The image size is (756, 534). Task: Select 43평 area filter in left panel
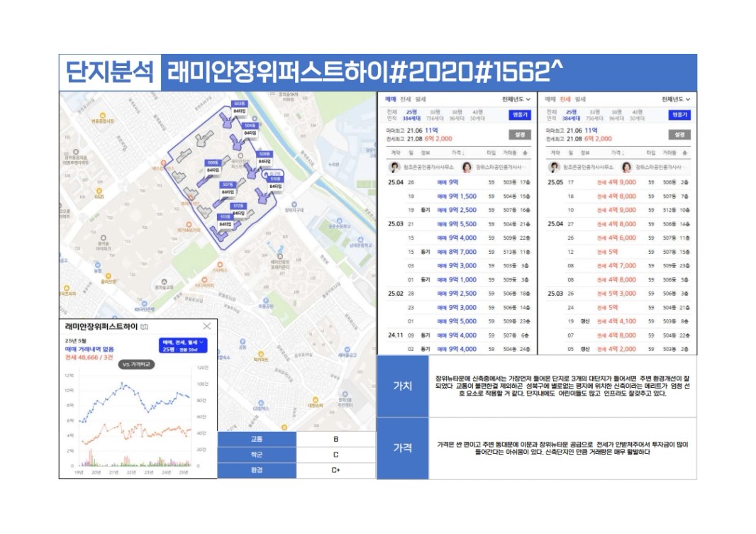tap(477, 115)
